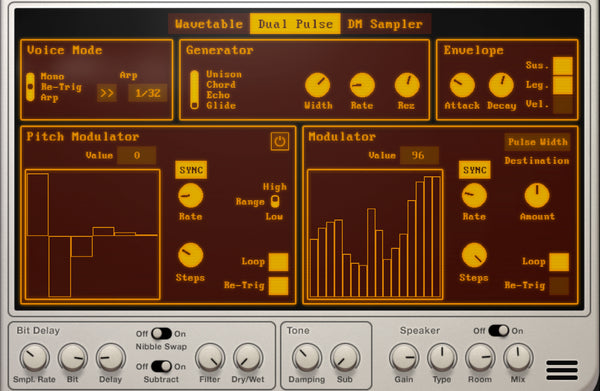
Task: Click the Modulator Amount knob
Action: pos(537,196)
